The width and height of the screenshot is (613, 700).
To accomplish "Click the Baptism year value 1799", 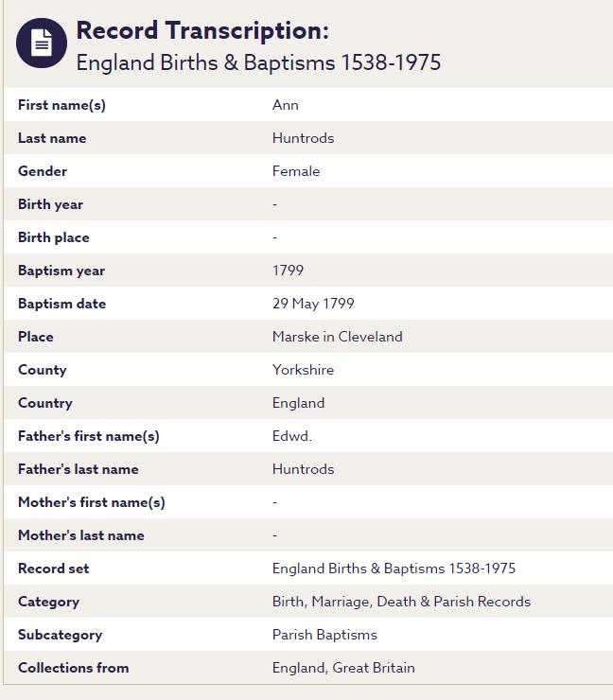I will (x=288, y=271).
